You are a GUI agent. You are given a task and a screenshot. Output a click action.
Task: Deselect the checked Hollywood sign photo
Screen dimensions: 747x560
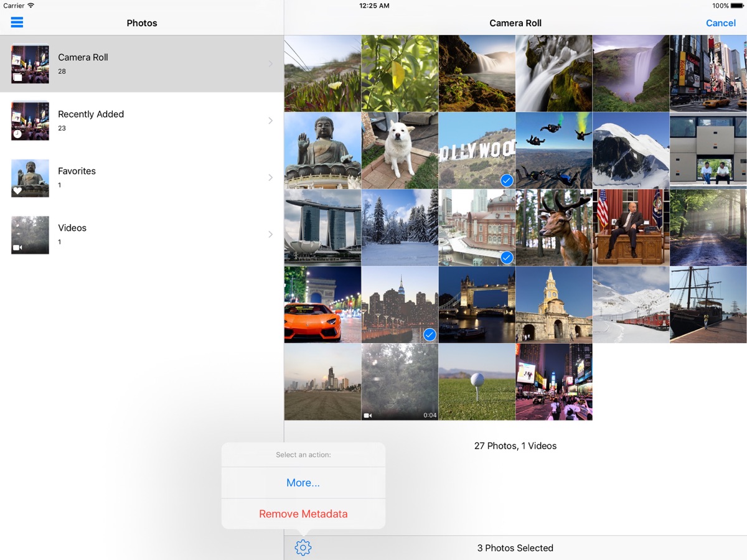coord(477,151)
